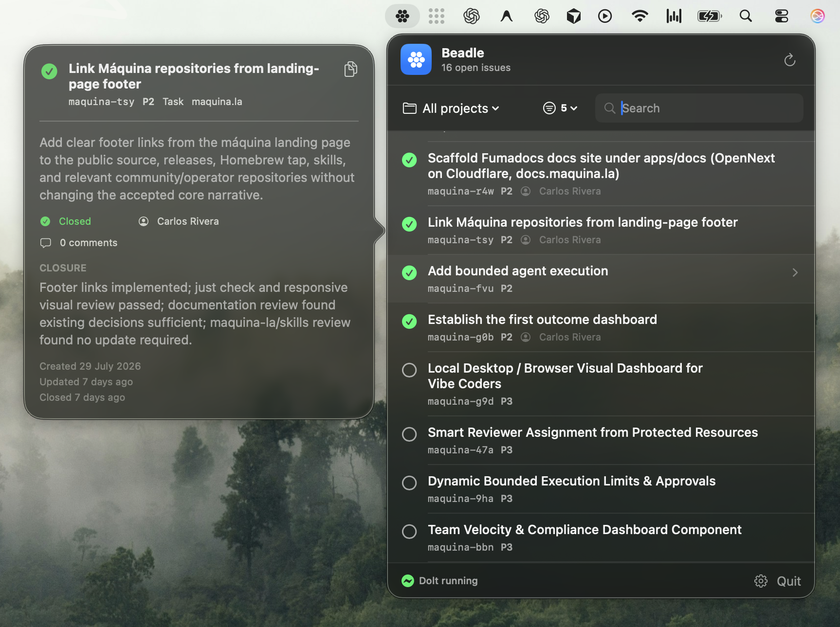840x627 pixels.
Task: Click the search magnifier icon in Beadle
Action: point(610,108)
